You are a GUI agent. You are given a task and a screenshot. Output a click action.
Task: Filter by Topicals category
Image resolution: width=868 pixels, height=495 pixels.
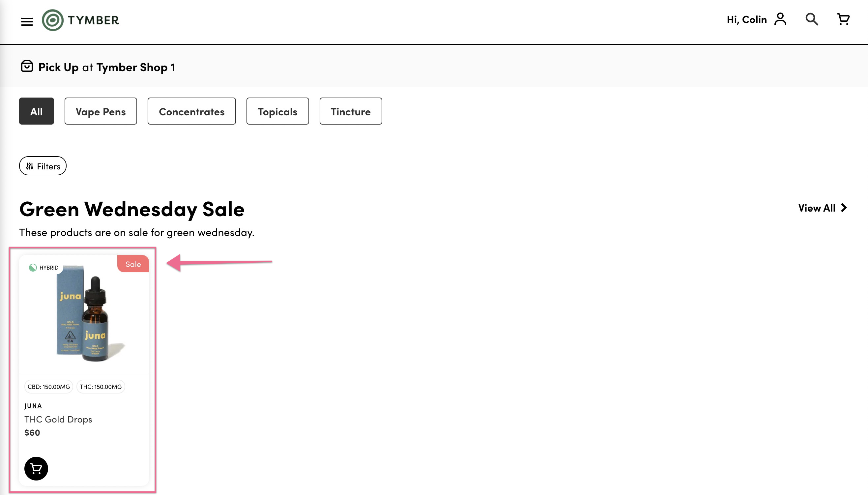point(277,111)
